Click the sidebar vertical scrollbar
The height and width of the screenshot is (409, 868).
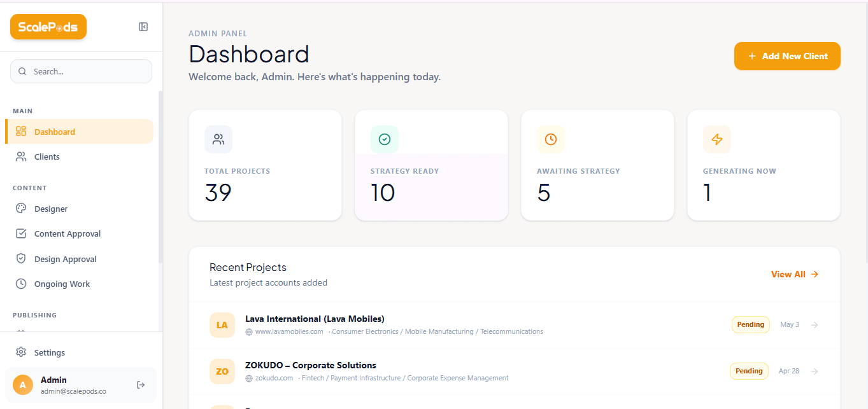coord(160,177)
